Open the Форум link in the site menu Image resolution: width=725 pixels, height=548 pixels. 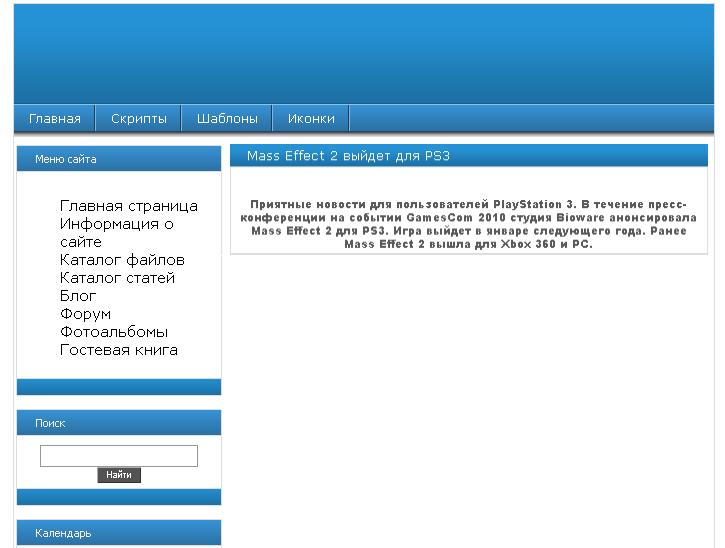point(85,314)
